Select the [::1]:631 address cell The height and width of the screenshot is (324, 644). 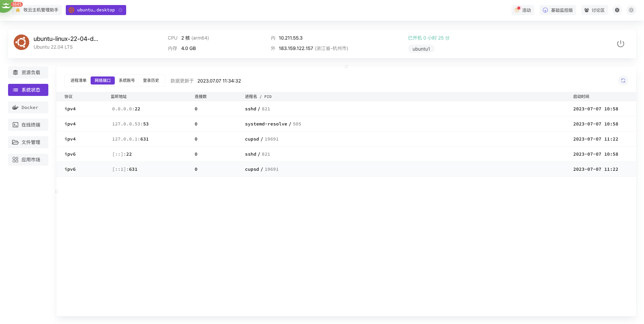(125, 169)
